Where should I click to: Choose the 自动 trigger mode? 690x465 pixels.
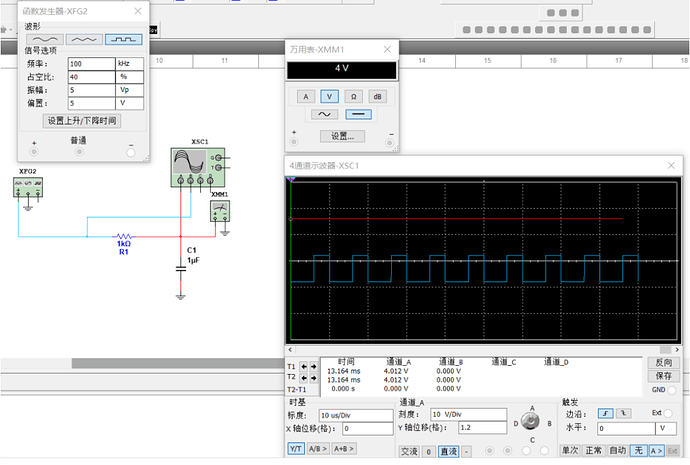pos(620,450)
